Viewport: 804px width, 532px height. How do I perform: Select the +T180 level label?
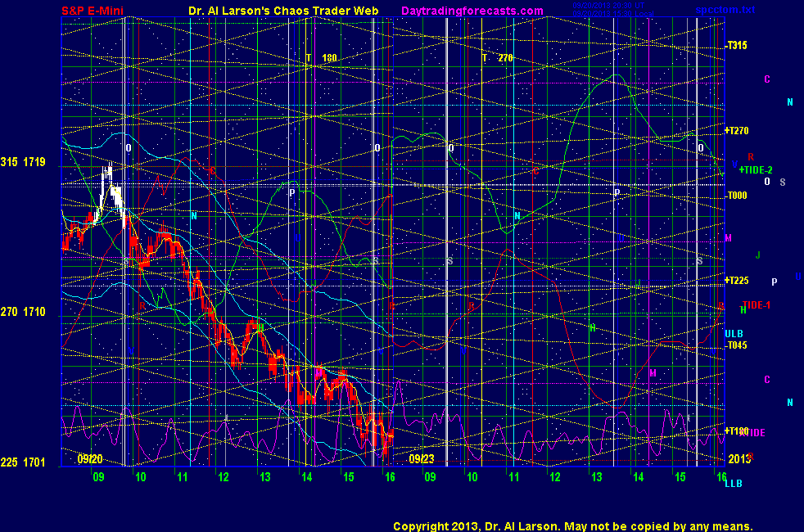click(736, 431)
